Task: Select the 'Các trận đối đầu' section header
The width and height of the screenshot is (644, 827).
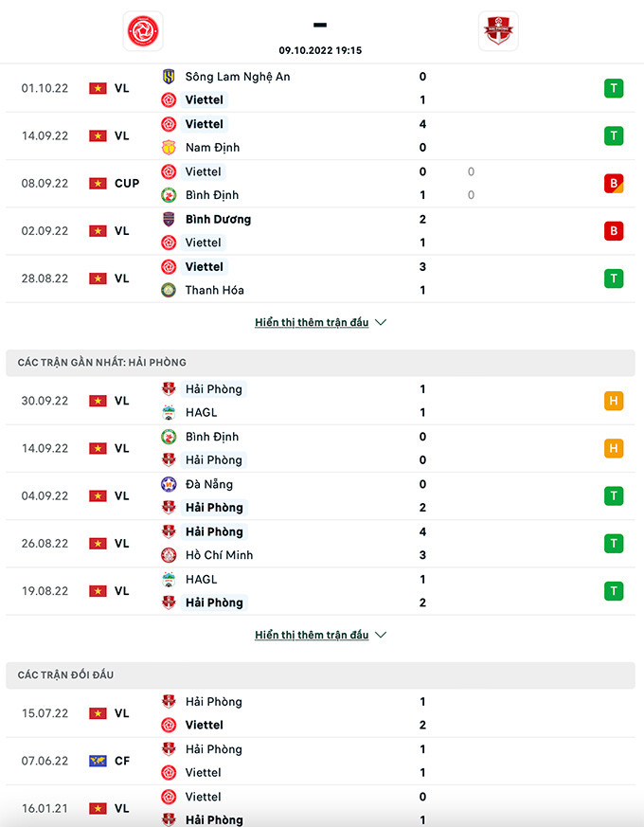Action: [x=66, y=674]
